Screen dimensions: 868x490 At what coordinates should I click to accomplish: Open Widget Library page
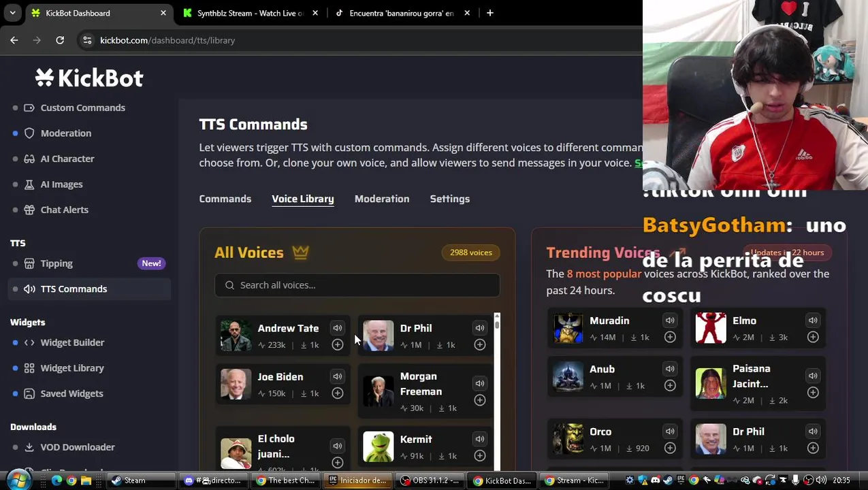click(72, 368)
